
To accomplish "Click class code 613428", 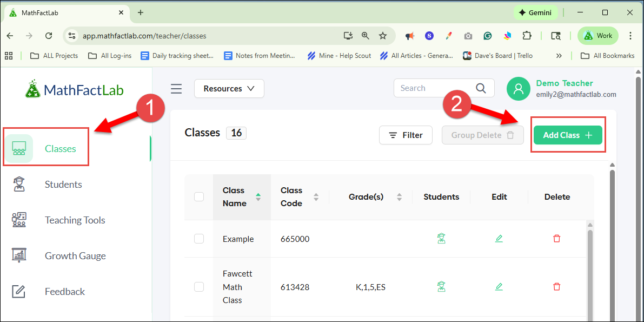I will 295,287.
